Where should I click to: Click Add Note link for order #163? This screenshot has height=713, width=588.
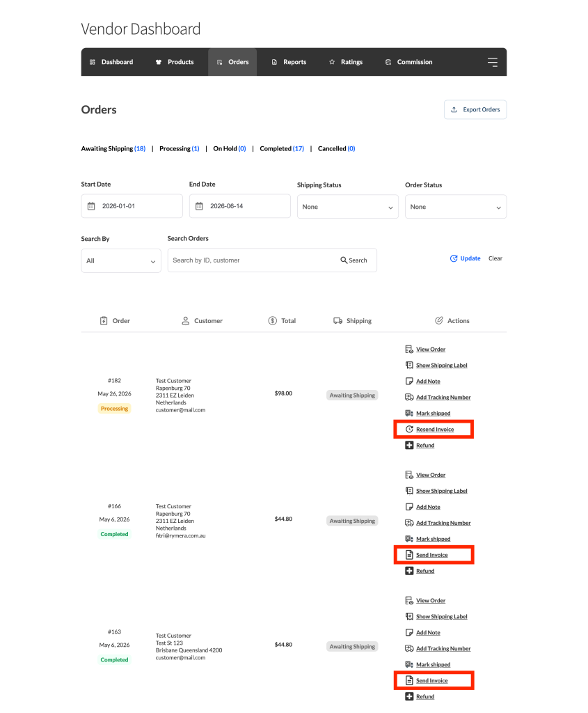[428, 632]
